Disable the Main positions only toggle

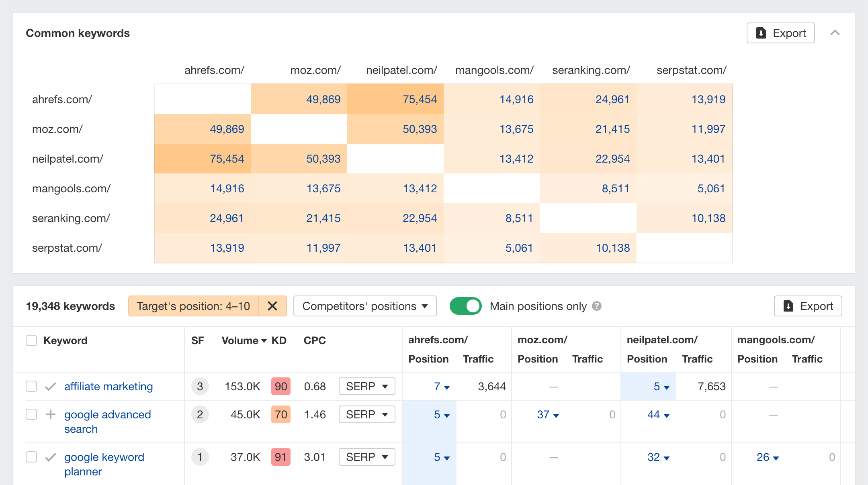(x=466, y=306)
